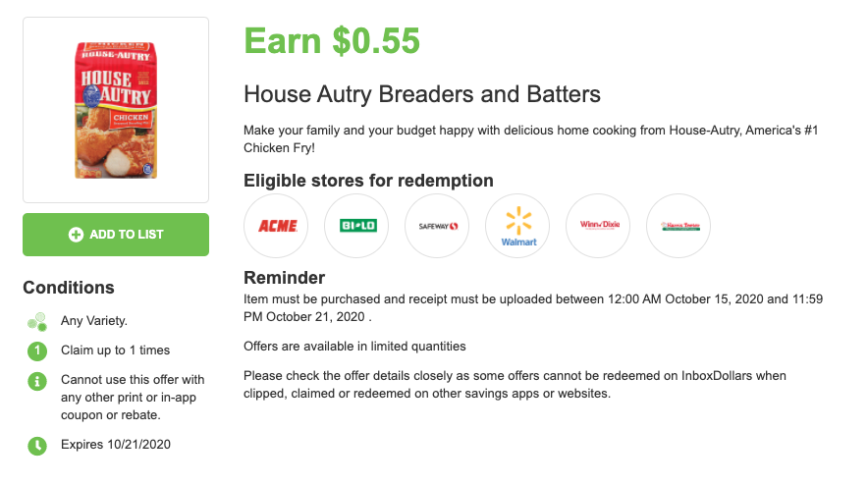Viewport: 868px width, 485px height.
Task: Click the Reminder heading
Action: pyautogui.click(x=284, y=277)
